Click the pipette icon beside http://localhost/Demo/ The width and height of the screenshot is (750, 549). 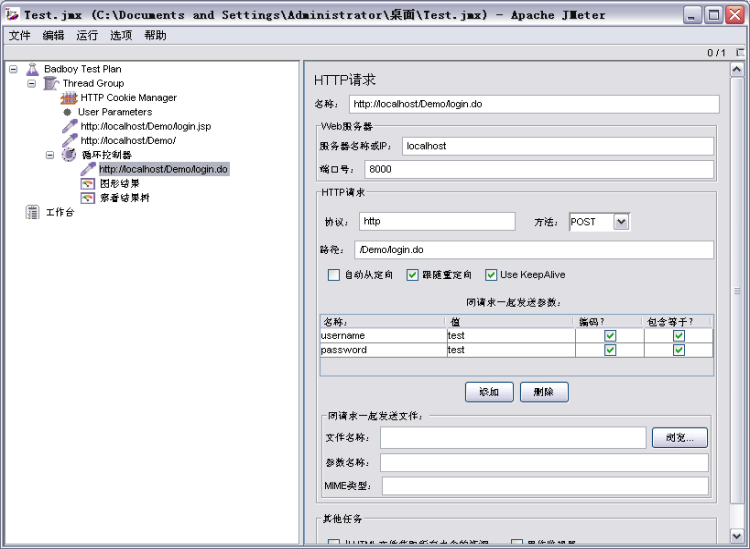(70, 141)
